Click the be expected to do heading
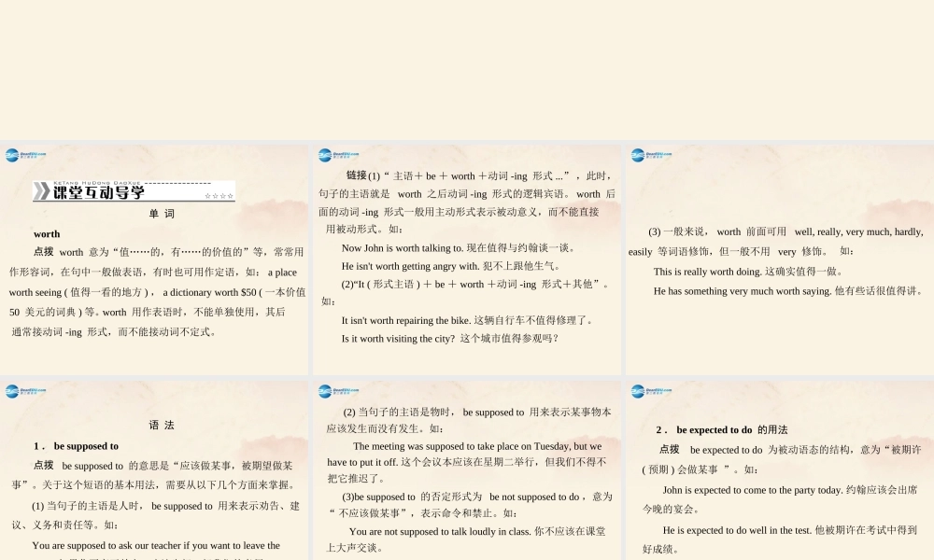 click(720, 430)
